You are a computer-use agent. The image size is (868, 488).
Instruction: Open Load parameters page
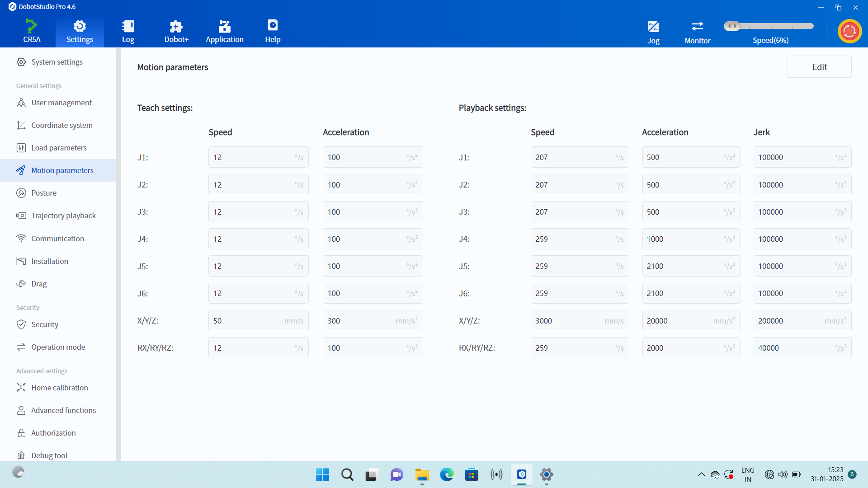[59, 148]
